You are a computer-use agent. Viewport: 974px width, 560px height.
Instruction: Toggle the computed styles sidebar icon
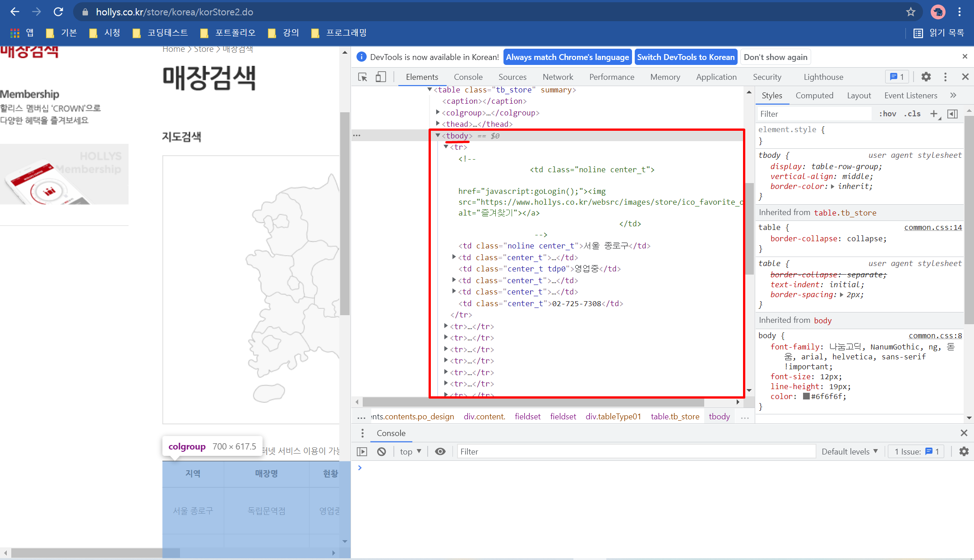952,114
